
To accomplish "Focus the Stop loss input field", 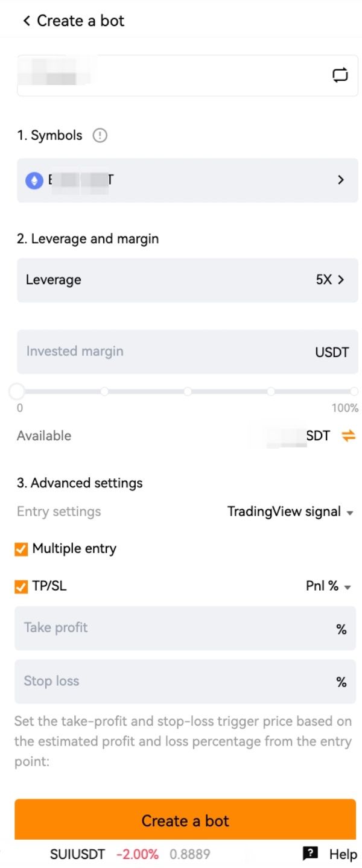I will (x=175, y=682).
